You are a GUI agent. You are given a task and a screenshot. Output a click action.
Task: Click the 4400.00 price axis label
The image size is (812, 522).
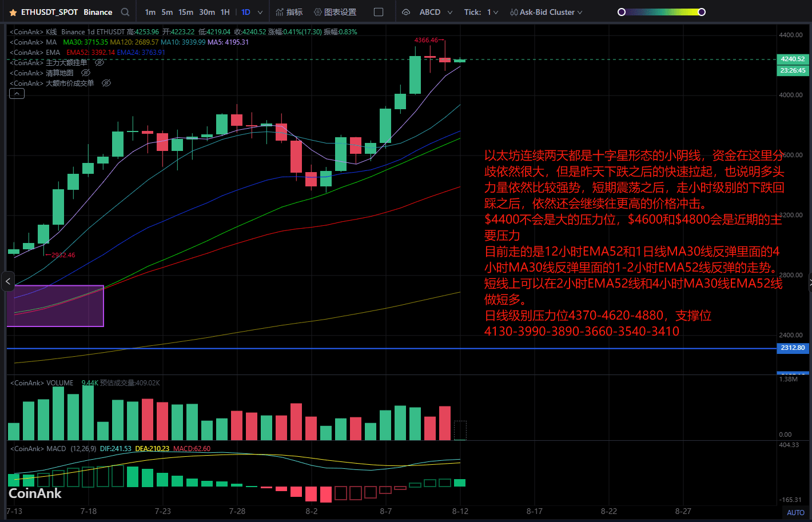[x=791, y=35]
